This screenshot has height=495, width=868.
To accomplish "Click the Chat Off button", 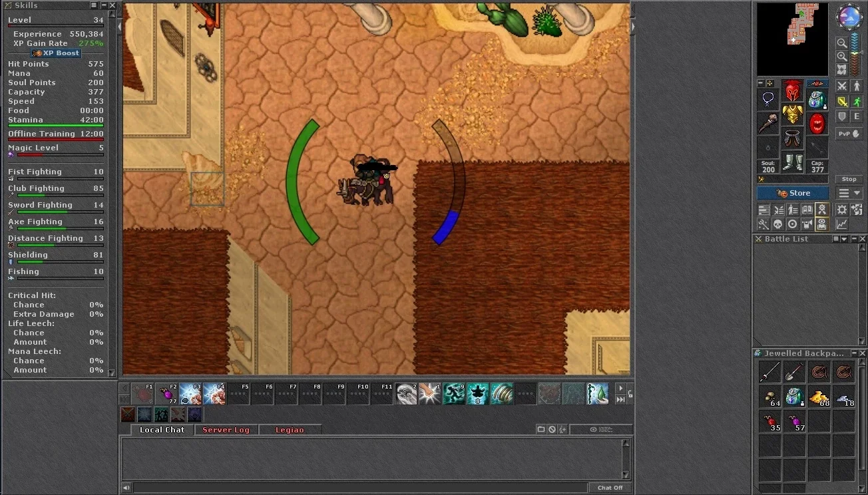I will point(610,488).
